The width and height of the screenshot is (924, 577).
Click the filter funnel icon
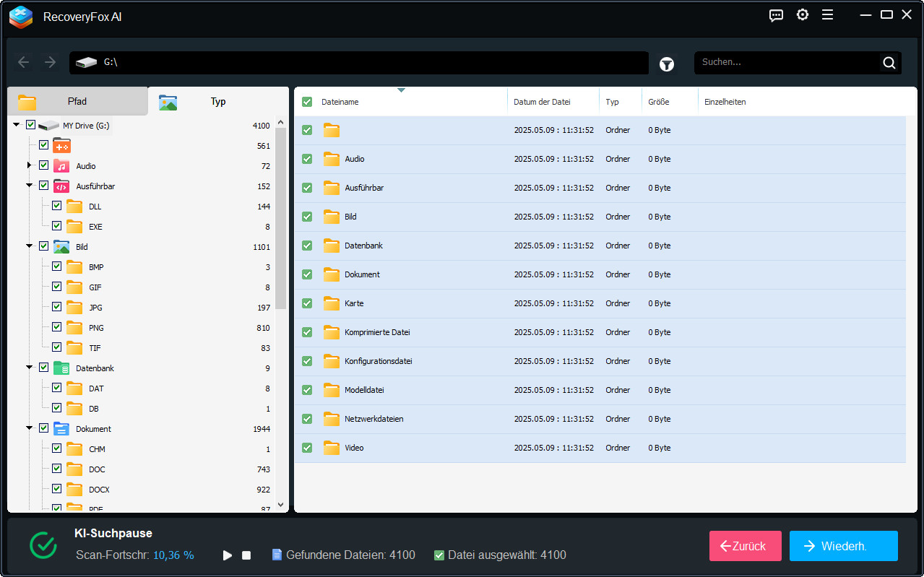[x=667, y=64]
